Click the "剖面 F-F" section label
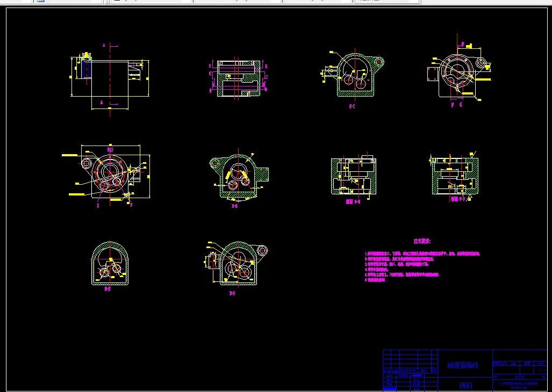This screenshot has height=392, width=552. (458, 199)
